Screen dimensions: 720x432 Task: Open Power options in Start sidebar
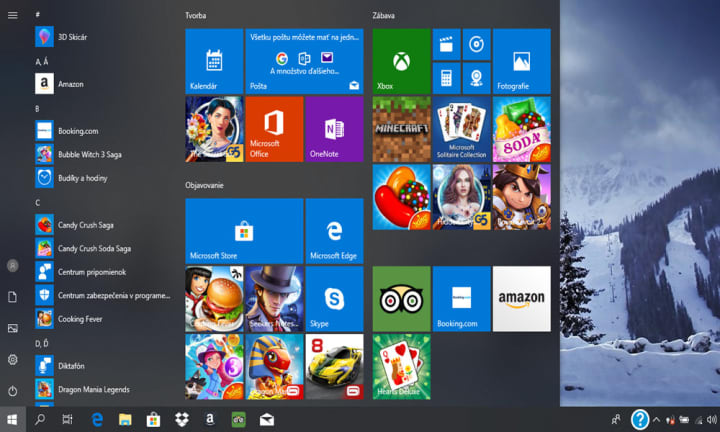pyautogui.click(x=13, y=391)
